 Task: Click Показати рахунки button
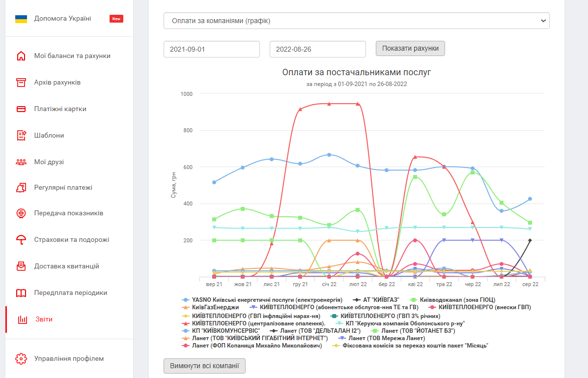[x=410, y=49]
